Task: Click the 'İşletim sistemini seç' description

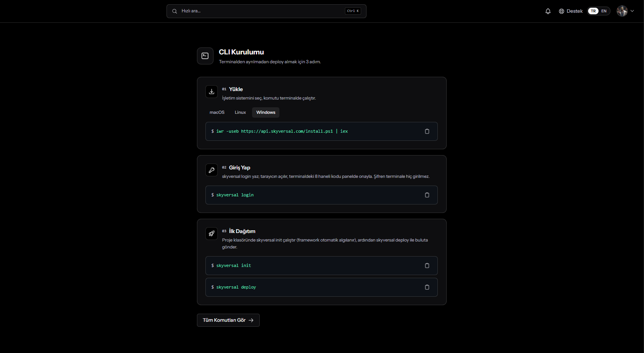Action: (269, 98)
